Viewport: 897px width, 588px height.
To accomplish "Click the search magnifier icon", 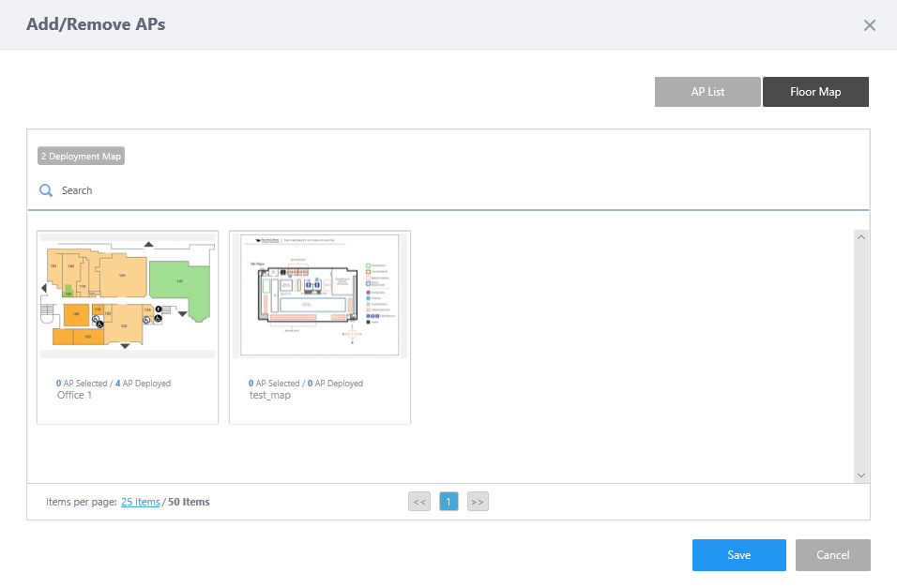I will pos(45,190).
